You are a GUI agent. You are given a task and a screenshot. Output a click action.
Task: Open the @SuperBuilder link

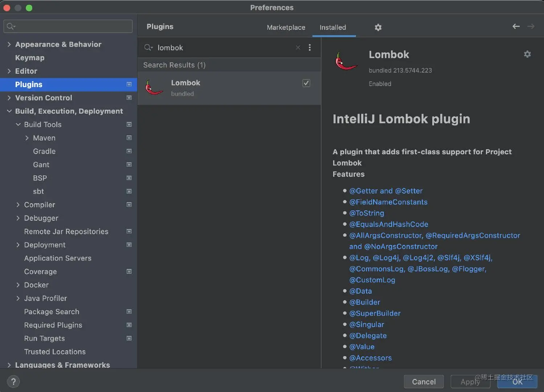pos(375,313)
